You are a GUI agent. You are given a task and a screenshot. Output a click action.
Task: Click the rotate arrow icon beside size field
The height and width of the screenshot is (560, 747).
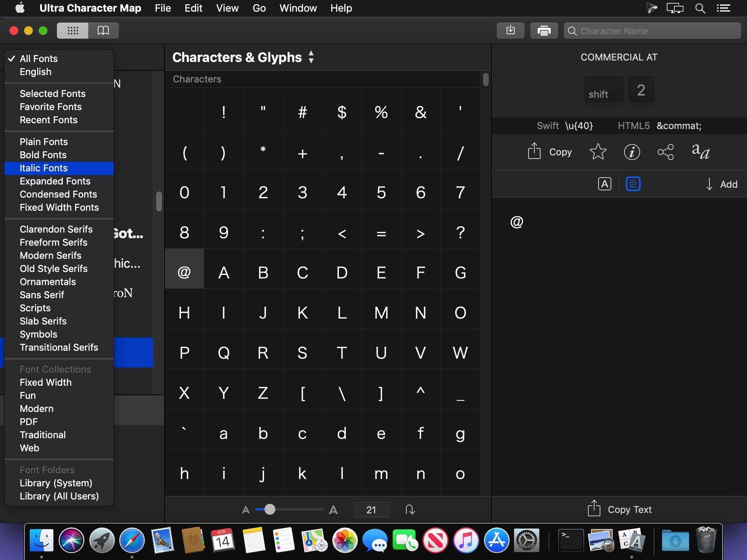[x=410, y=509]
